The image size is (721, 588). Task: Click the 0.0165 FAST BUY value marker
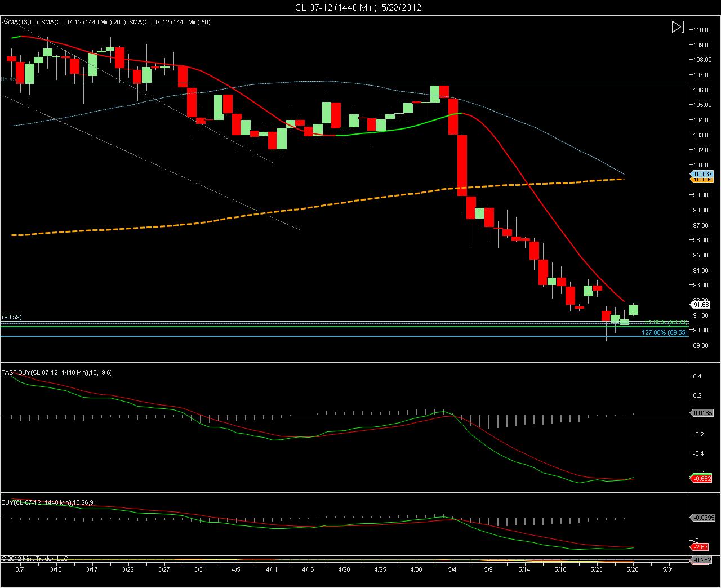702,413
